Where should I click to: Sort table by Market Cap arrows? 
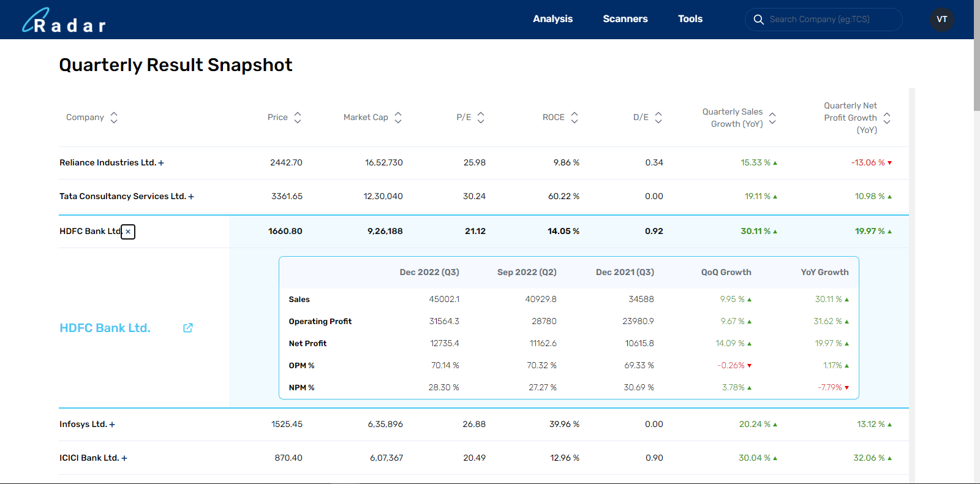[x=398, y=118]
